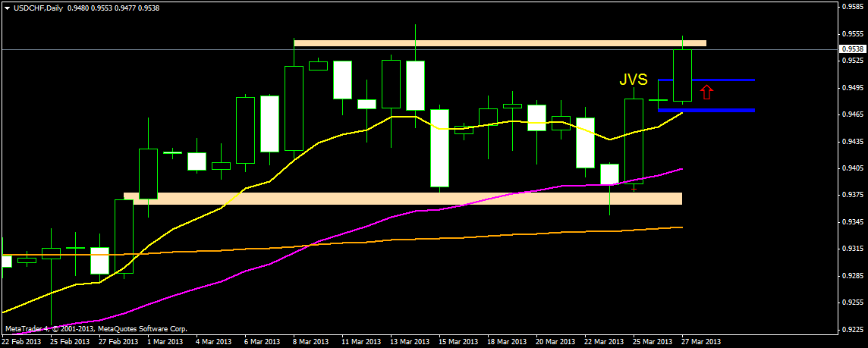The width and height of the screenshot is (868, 348).
Task: Click the 0.9525 price axis label
Action: tap(852, 61)
